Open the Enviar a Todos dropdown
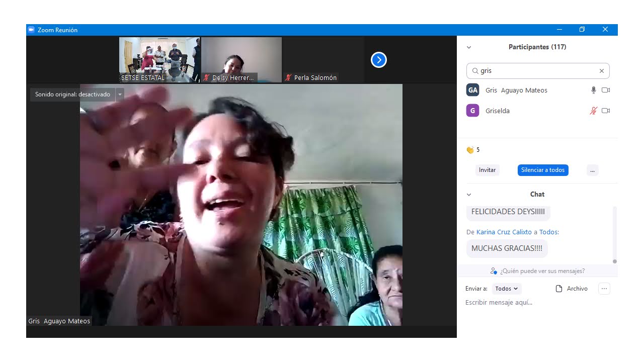644x362 pixels. tap(506, 289)
